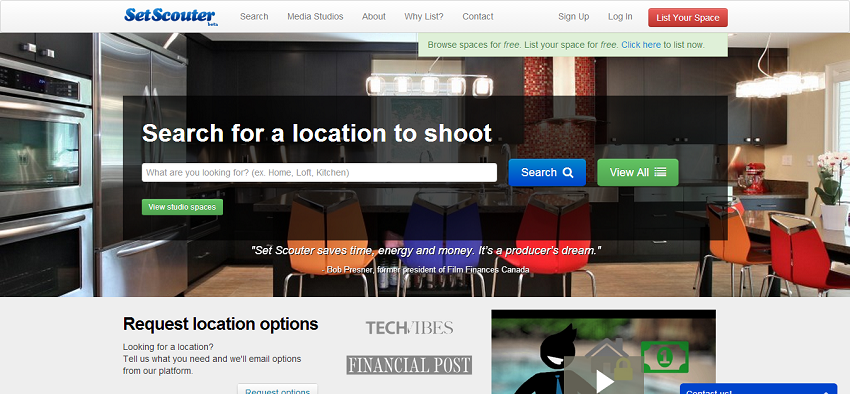Open the Why List? page
The width and height of the screenshot is (850, 394).
click(x=423, y=16)
